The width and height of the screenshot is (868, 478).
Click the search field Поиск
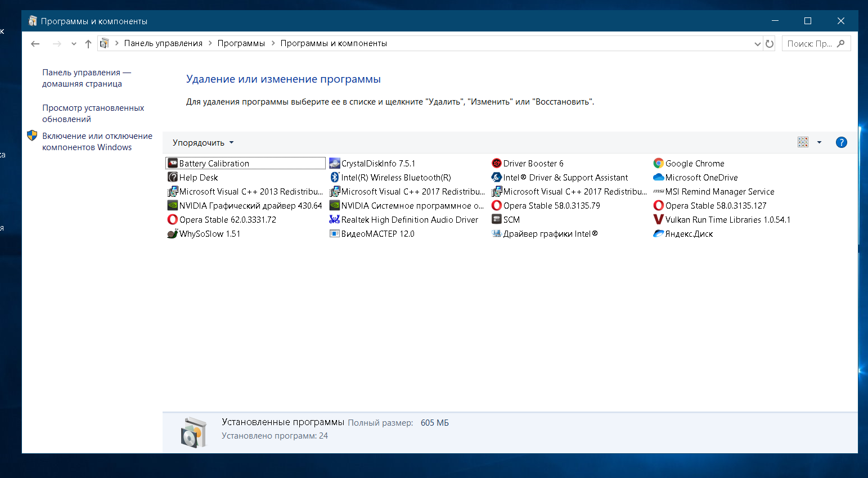[816, 43]
